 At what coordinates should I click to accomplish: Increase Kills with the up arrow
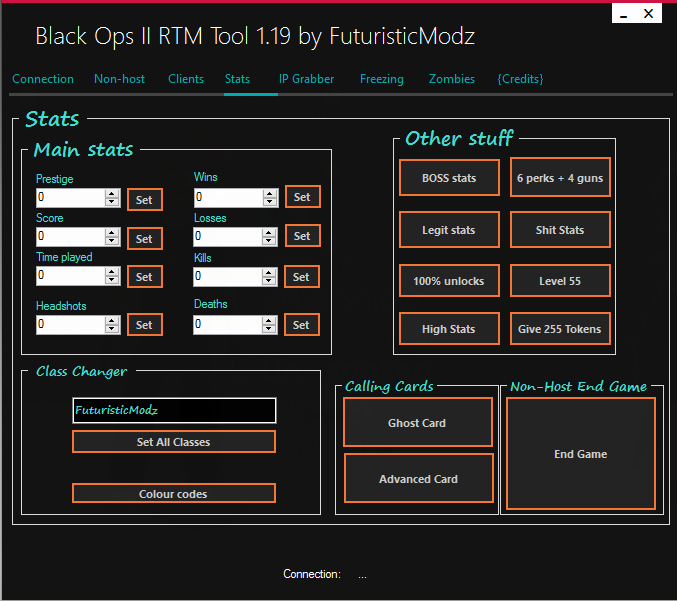pos(269,272)
